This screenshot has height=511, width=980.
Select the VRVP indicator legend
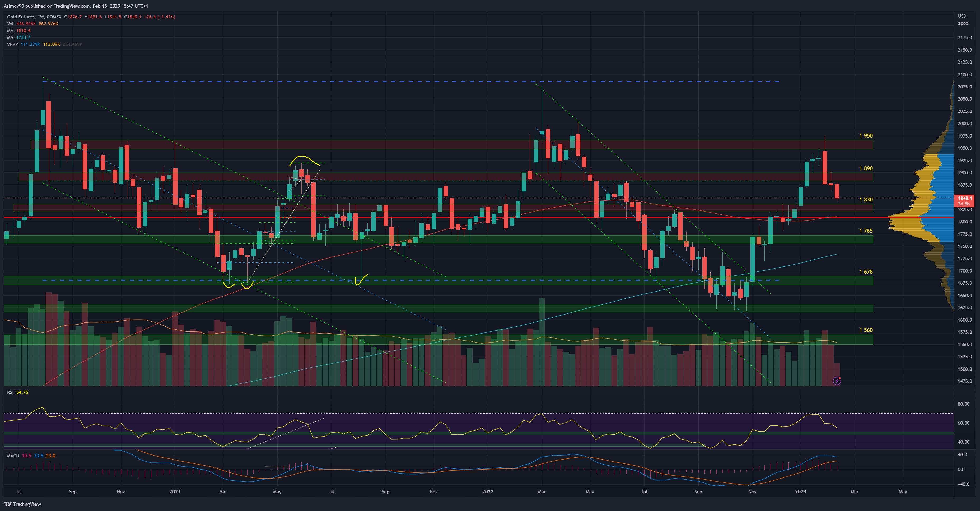[13, 44]
